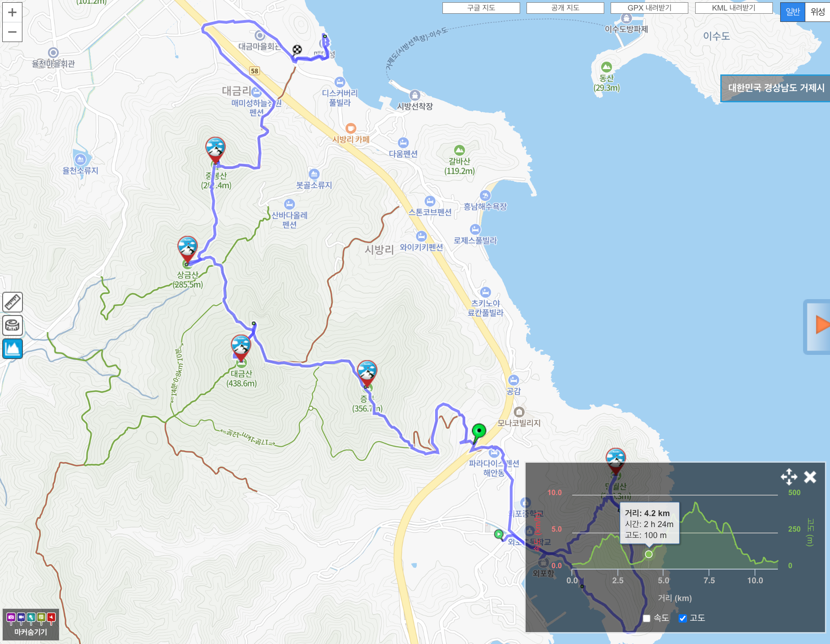Image resolution: width=830 pixels, height=644 pixels.
Task: Move the elevation panel using the arrows icon
Action: tap(789, 477)
